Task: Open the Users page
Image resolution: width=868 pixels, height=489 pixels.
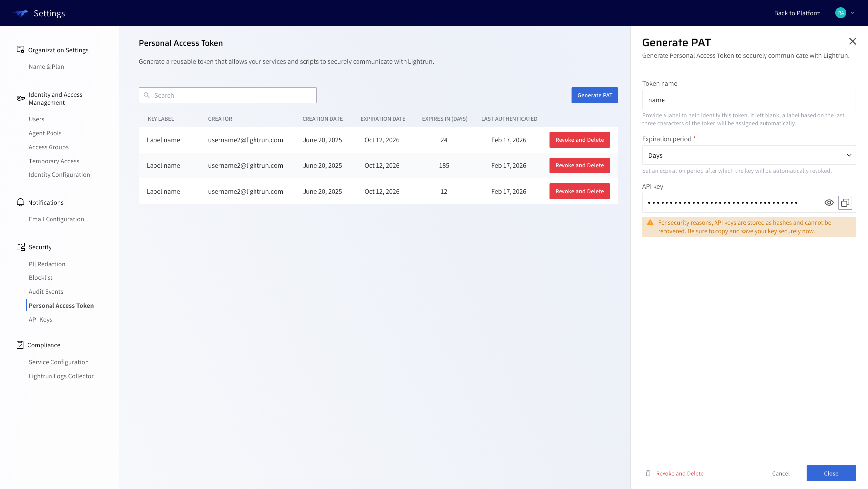Action: click(36, 119)
